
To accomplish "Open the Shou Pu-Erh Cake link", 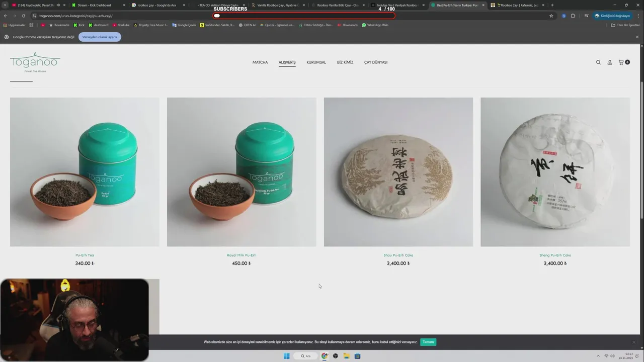I will (x=398, y=255).
